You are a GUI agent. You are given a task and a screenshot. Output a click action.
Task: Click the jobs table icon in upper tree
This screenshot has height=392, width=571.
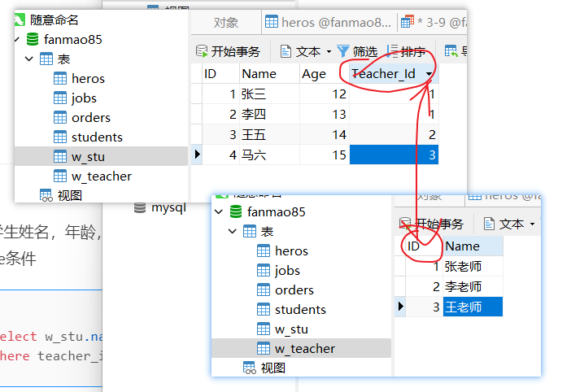point(60,98)
